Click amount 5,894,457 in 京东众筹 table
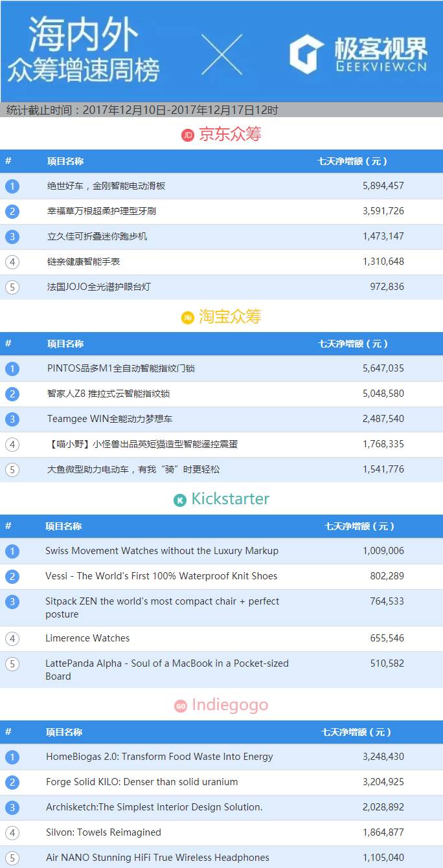Viewport: 443px width, 868px height. [x=383, y=186]
